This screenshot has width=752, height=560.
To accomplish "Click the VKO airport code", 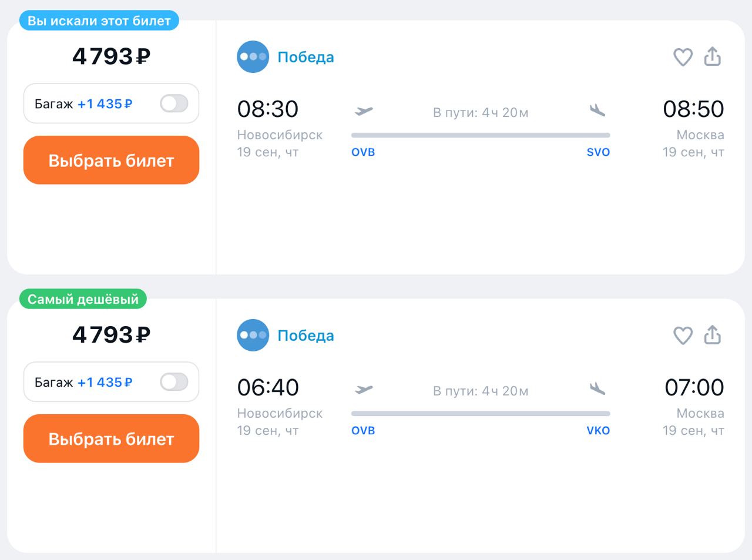I will pyautogui.click(x=598, y=431).
